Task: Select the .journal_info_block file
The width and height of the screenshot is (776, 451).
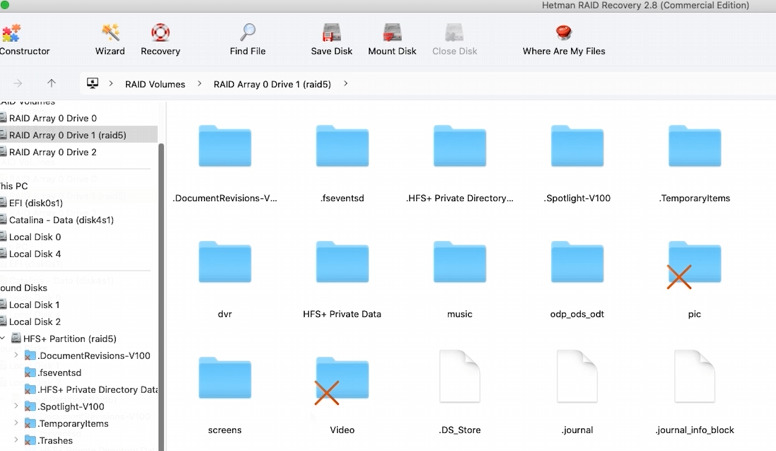Action: pyautogui.click(x=694, y=377)
